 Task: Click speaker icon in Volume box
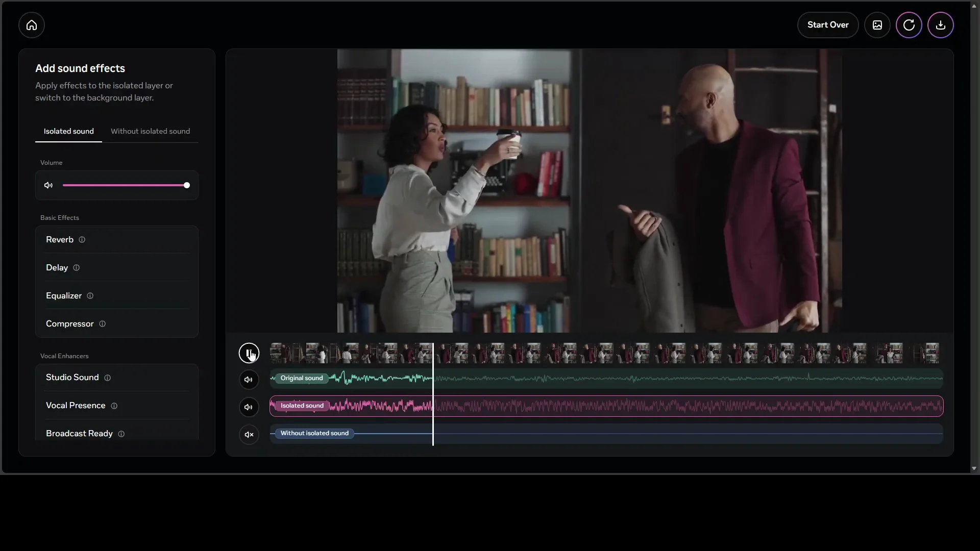48,185
